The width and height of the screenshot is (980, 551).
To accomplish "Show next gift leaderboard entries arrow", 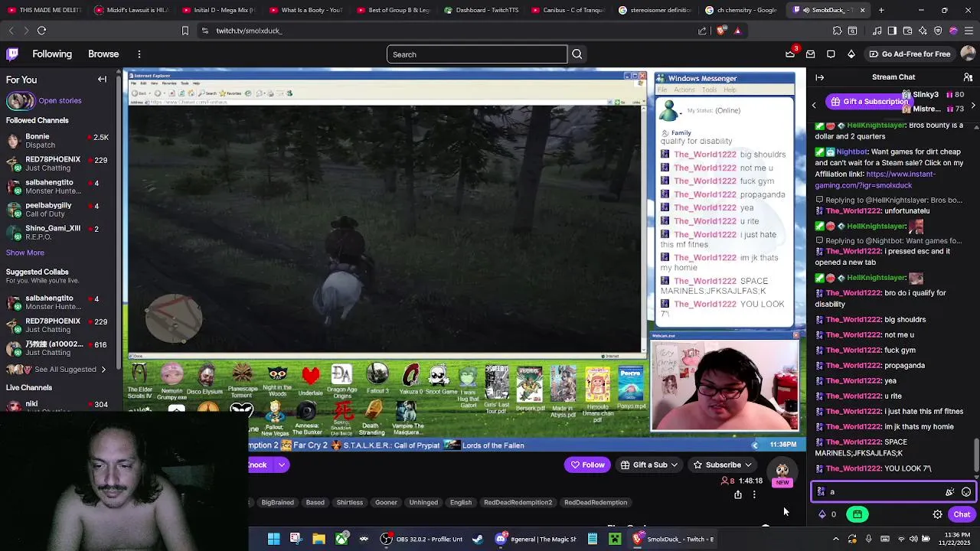I will [x=973, y=105].
